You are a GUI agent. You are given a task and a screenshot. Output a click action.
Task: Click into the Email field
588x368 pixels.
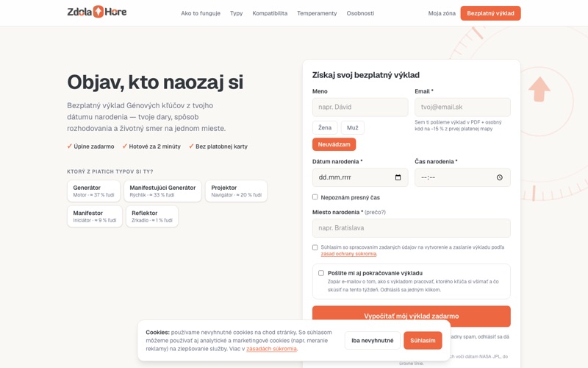coord(462,107)
